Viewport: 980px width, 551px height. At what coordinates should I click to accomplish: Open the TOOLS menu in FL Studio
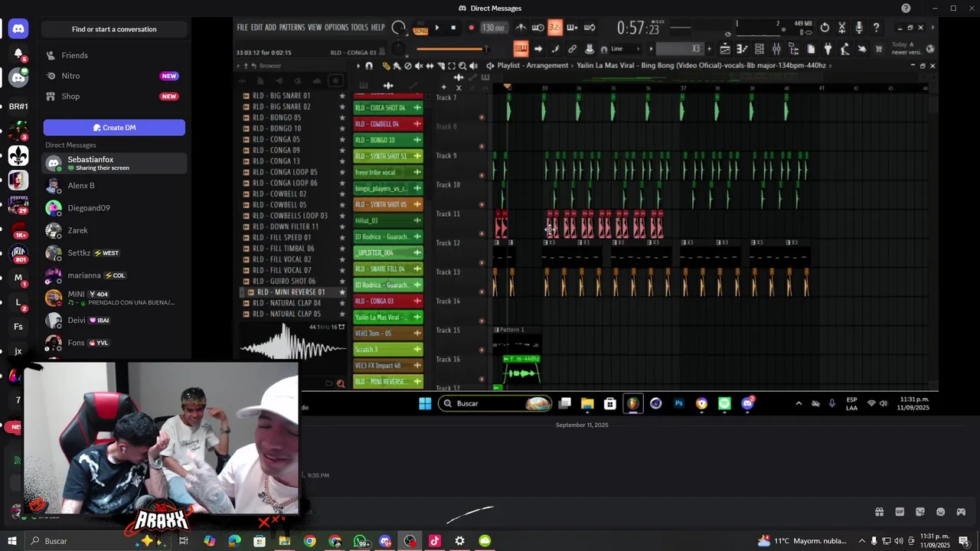(x=360, y=28)
